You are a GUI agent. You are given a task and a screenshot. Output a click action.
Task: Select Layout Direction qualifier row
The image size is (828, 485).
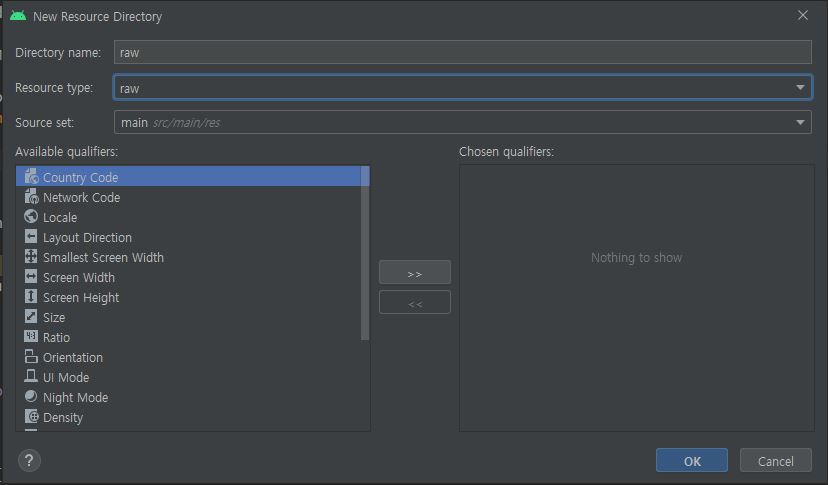189,237
